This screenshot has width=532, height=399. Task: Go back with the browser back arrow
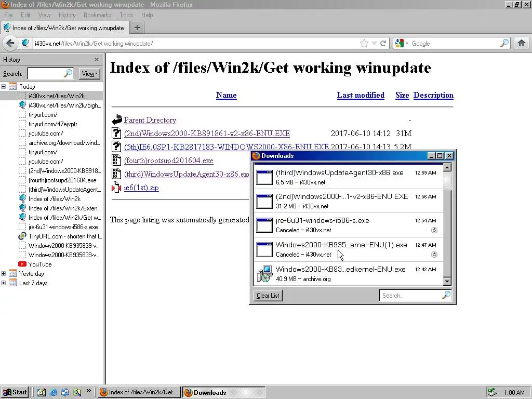(10, 44)
